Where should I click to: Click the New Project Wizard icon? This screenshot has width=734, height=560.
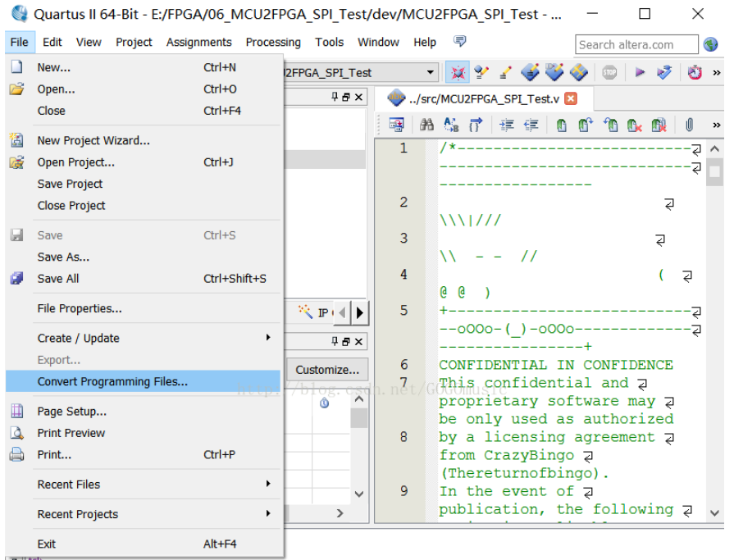point(17,140)
